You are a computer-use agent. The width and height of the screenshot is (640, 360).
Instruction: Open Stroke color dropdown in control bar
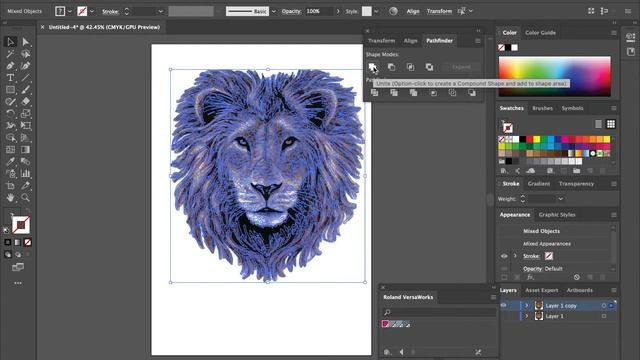[91, 11]
